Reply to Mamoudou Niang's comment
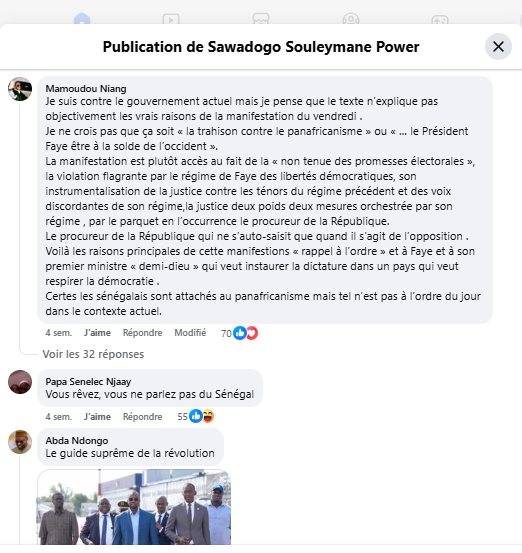The image size is (522, 553). pyautogui.click(x=142, y=333)
